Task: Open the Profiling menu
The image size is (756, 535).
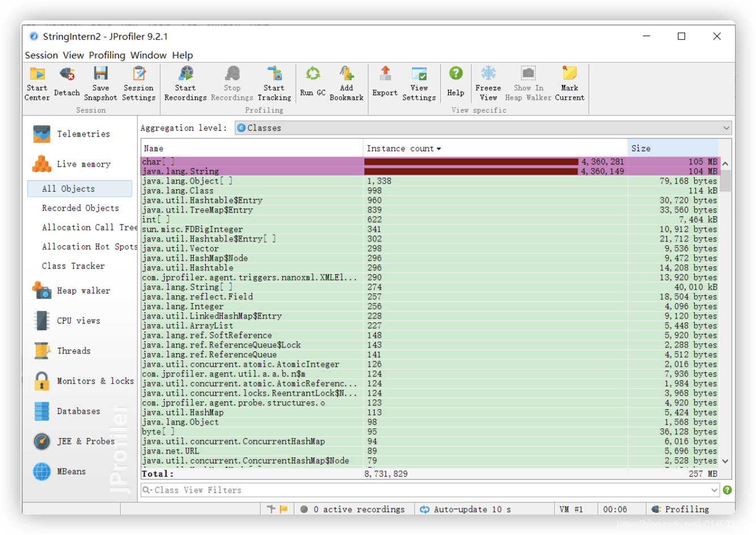Action: point(107,55)
